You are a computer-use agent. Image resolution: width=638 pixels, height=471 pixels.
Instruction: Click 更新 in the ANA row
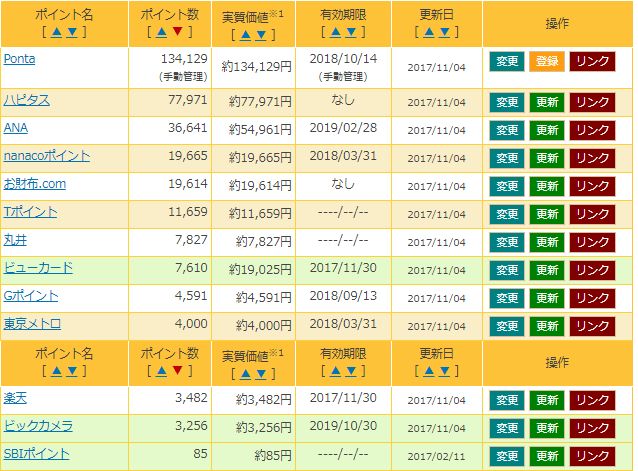click(x=547, y=130)
